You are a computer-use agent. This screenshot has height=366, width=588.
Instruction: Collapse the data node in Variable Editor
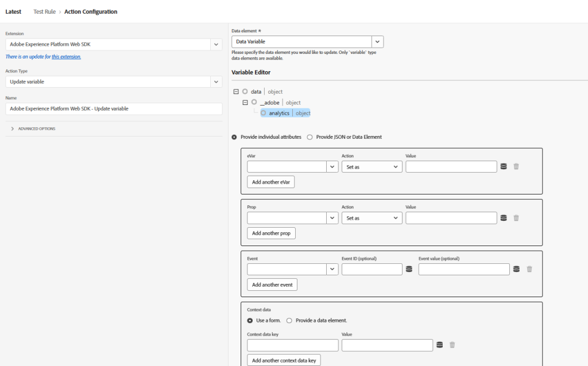(236, 91)
